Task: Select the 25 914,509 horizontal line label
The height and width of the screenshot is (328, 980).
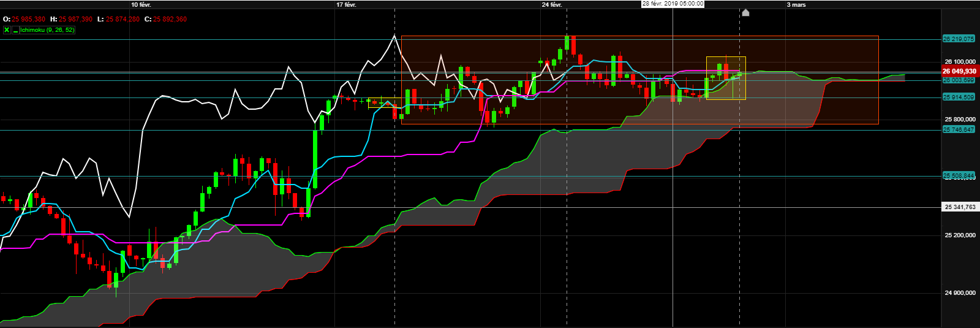Action: click(x=959, y=97)
